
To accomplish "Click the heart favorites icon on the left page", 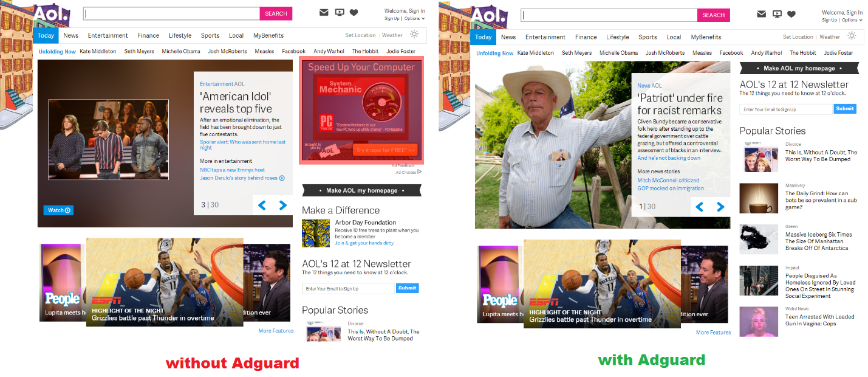I will [x=354, y=13].
